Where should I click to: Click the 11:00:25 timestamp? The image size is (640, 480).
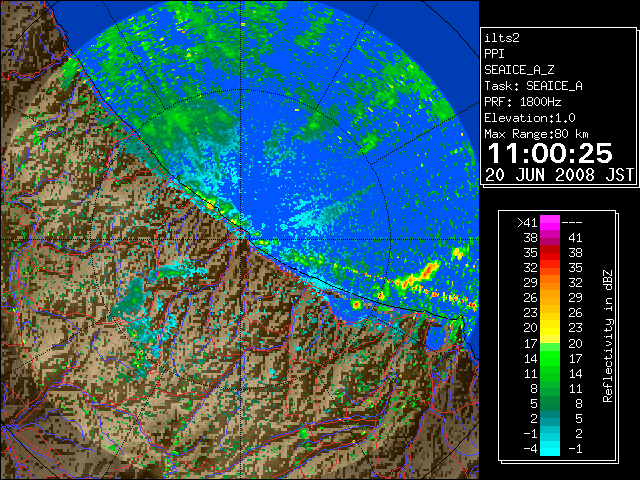(550, 153)
